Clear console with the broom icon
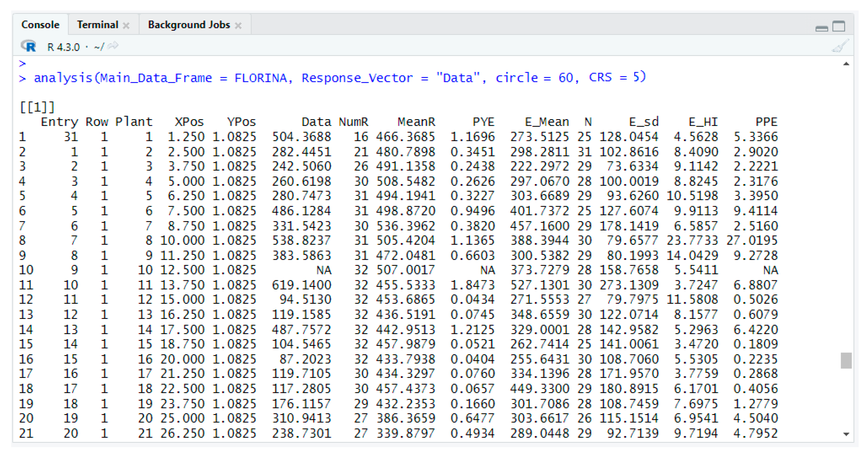The image size is (868, 456). coord(840,46)
